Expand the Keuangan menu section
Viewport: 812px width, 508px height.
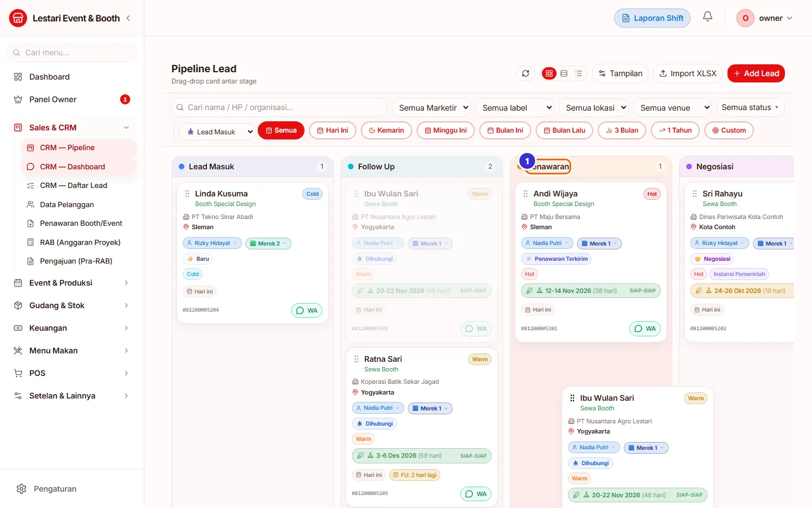[72, 328]
